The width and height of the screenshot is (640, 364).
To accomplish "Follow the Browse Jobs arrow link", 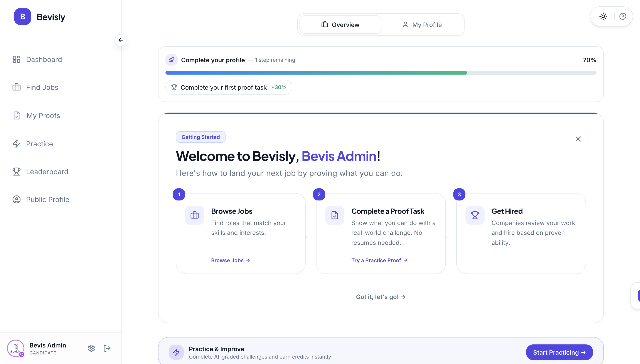I will coord(231,260).
